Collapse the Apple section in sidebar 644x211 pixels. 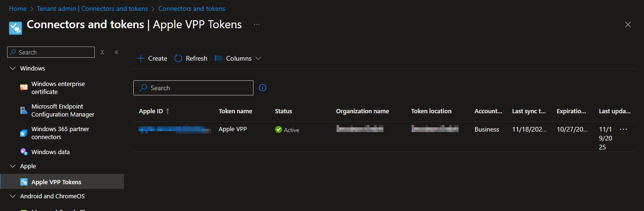point(13,166)
